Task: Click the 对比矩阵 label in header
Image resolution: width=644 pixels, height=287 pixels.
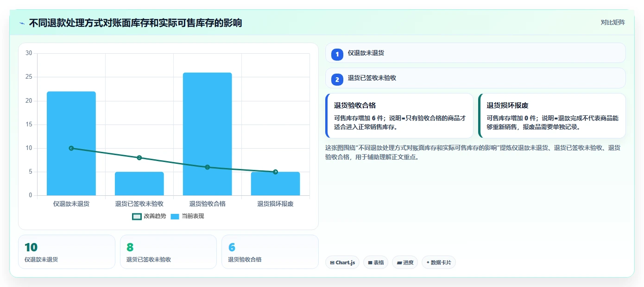Action: coord(612,22)
